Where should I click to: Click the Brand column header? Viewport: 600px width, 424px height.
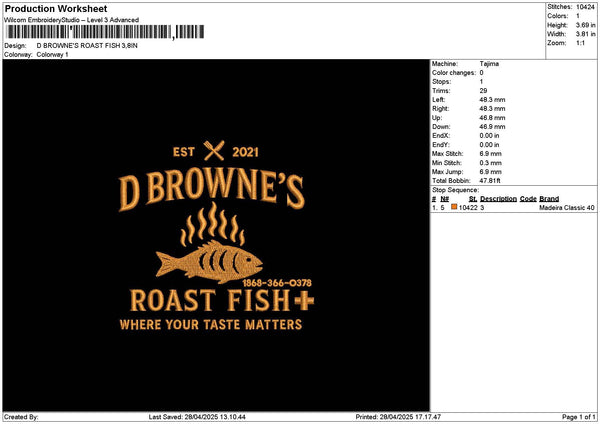click(x=549, y=199)
